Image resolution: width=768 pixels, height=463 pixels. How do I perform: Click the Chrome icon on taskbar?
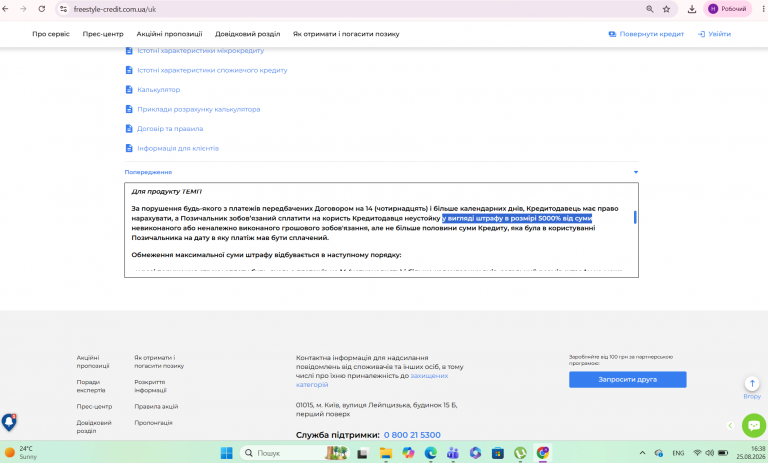tap(542, 453)
